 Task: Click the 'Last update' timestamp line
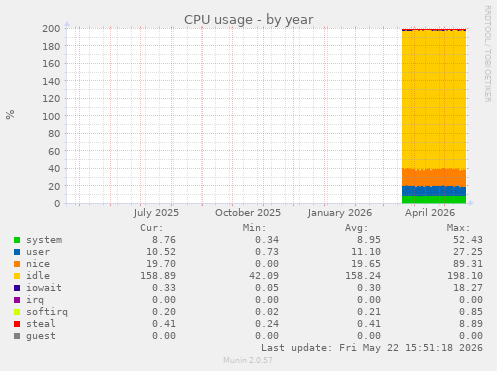372,348
